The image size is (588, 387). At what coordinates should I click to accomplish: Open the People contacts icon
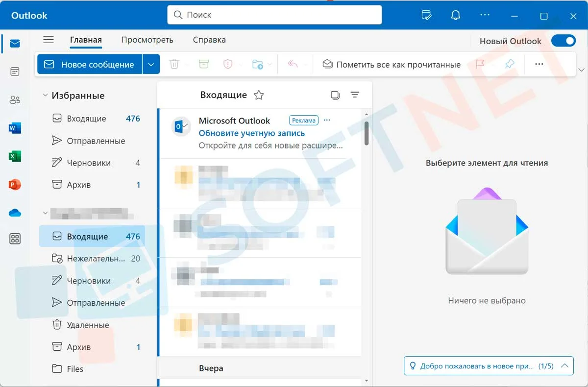15,100
